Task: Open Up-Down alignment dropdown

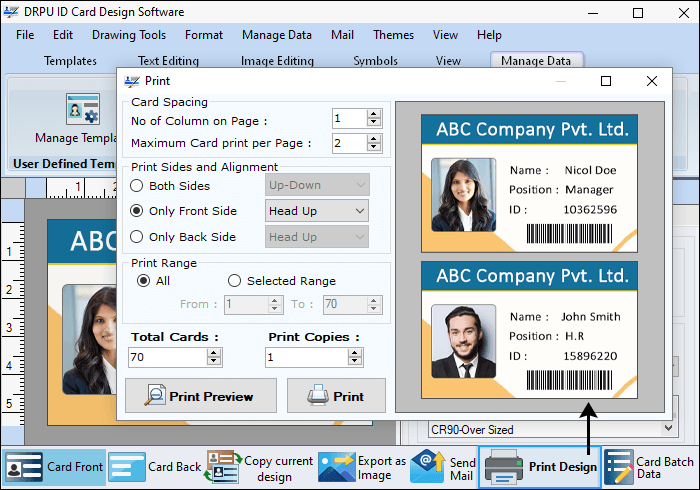Action: pos(317,185)
